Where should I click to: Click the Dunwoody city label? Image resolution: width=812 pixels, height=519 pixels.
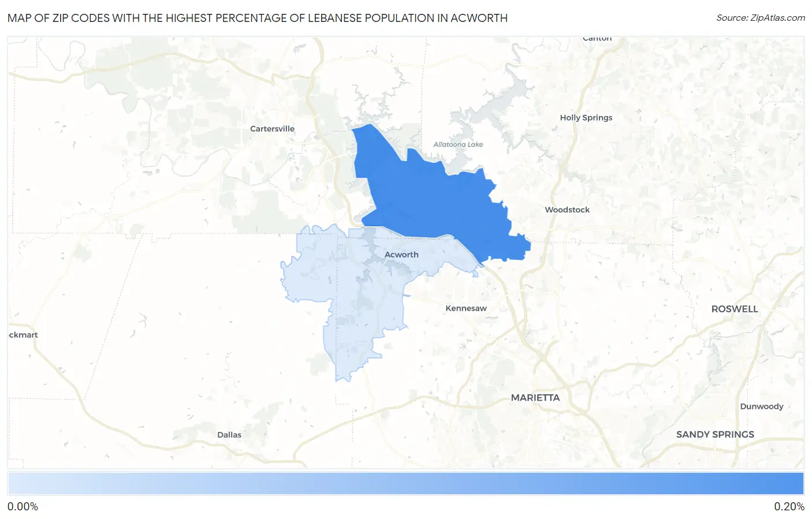pyautogui.click(x=762, y=406)
